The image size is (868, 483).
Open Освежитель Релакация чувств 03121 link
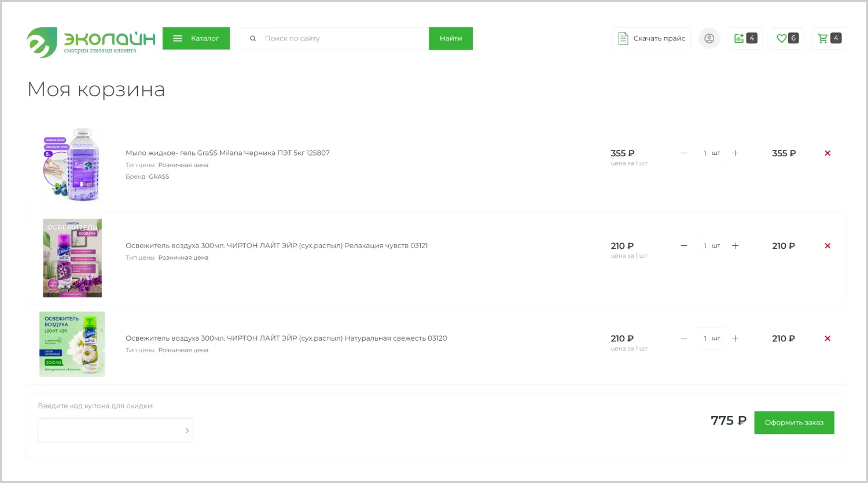[x=277, y=245]
